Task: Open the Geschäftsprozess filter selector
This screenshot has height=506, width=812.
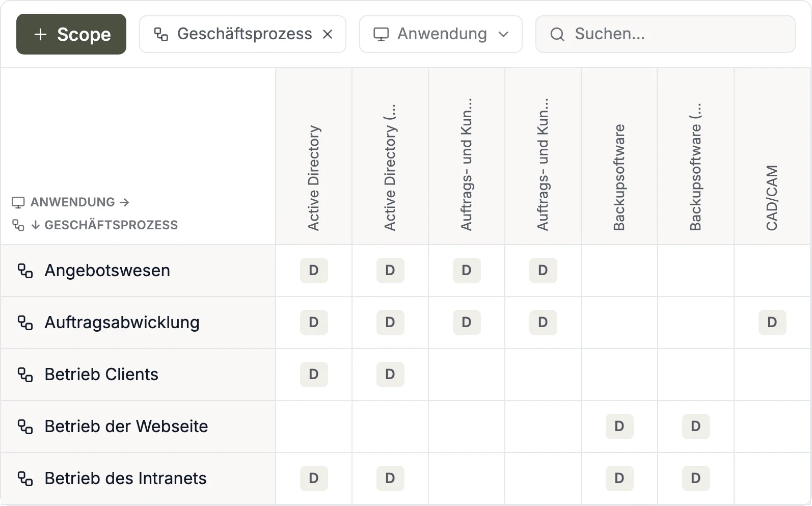Action: click(x=233, y=34)
